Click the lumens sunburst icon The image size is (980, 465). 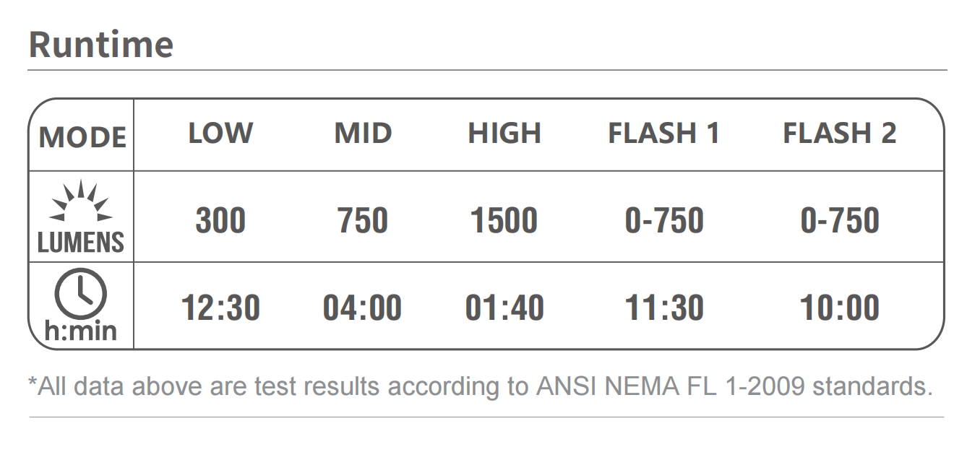tap(80, 201)
